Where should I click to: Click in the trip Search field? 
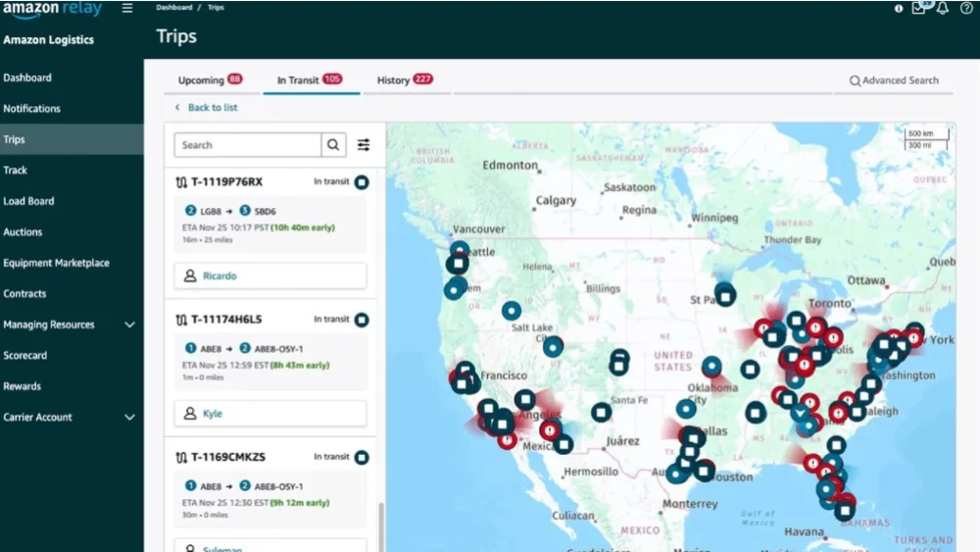tap(248, 145)
